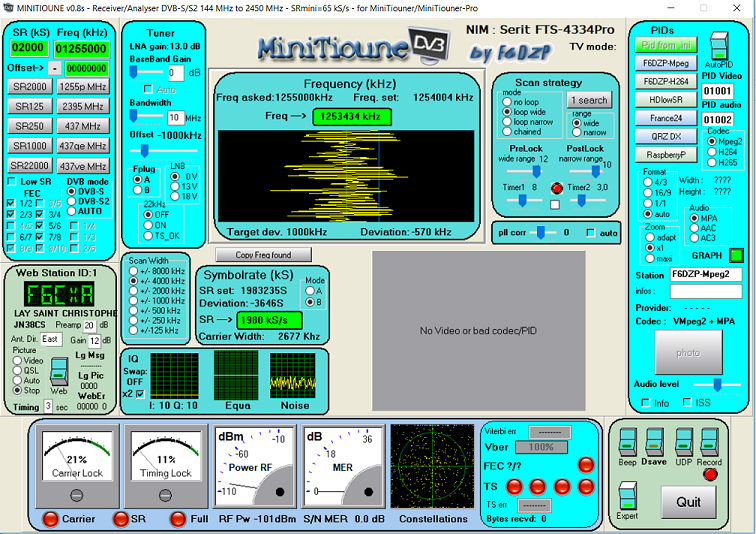
Task: Click the MER dB gauge
Action: (343, 467)
